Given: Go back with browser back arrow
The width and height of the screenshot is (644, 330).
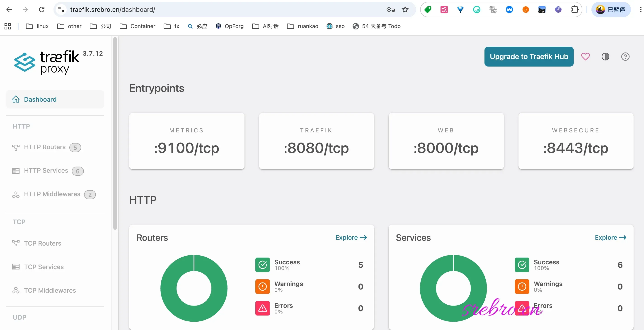Looking at the screenshot, I should tap(9, 10).
